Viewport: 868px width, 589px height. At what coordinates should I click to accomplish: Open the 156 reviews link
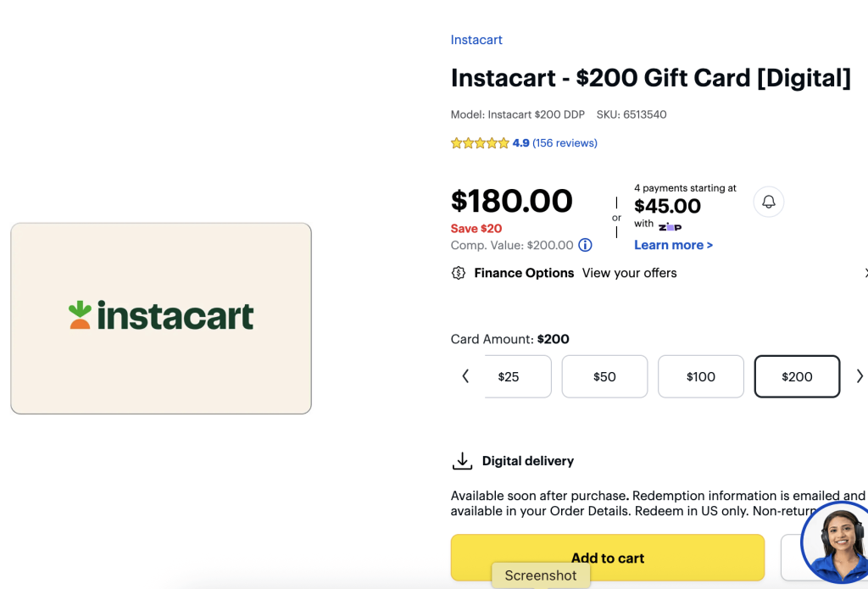tap(565, 143)
